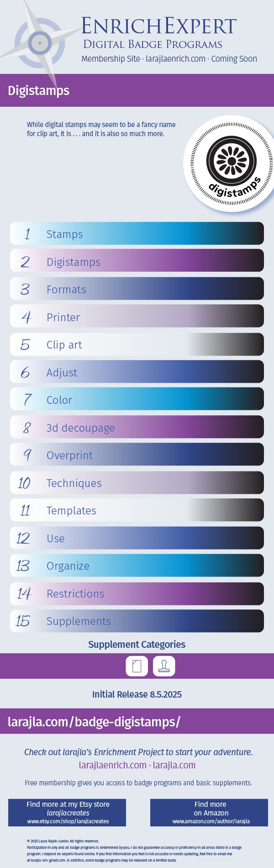The image size is (274, 868).
Task: Click the Organize step row
Action: (x=137, y=566)
